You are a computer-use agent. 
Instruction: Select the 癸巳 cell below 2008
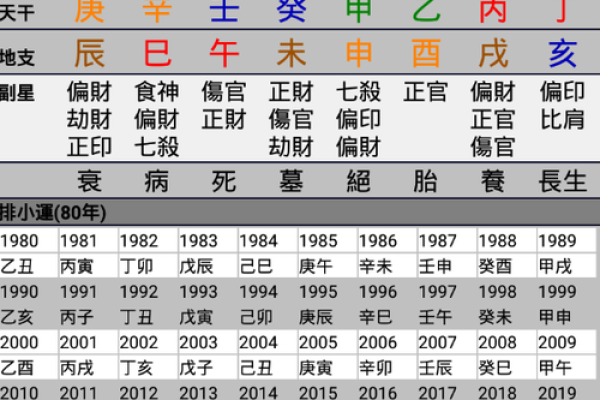pyautogui.click(x=507, y=368)
